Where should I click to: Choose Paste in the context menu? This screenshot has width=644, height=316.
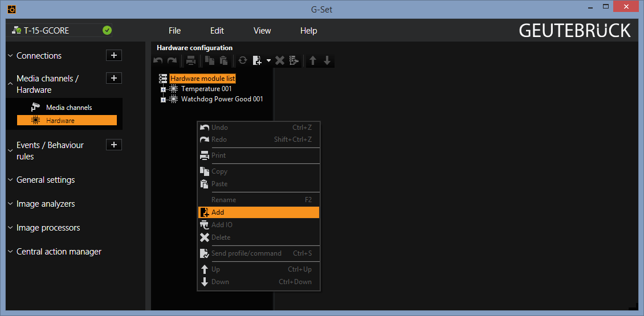(259, 184)
